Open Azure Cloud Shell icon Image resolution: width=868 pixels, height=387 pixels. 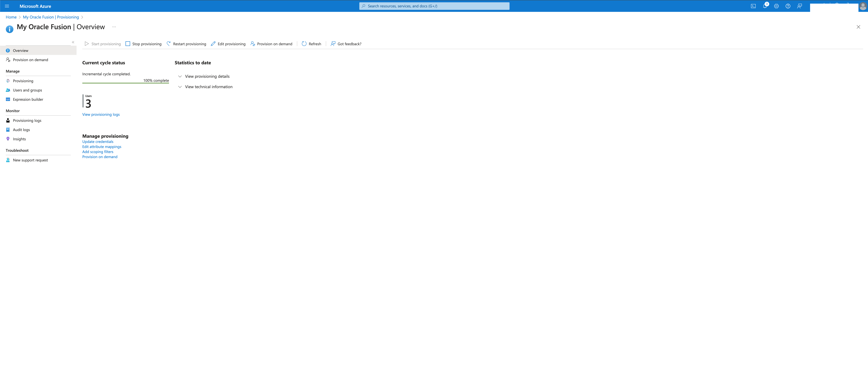point(753,6)
